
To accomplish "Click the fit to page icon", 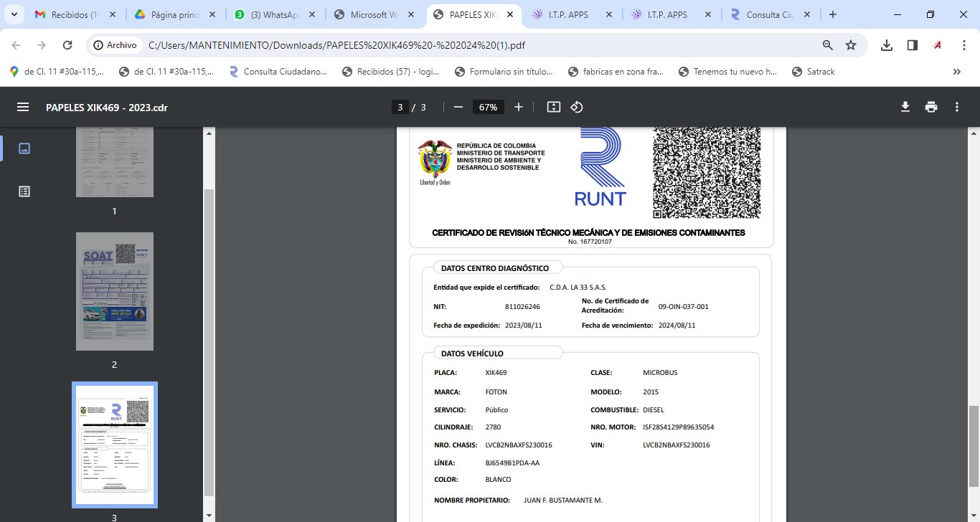I will tap(553, 107).
